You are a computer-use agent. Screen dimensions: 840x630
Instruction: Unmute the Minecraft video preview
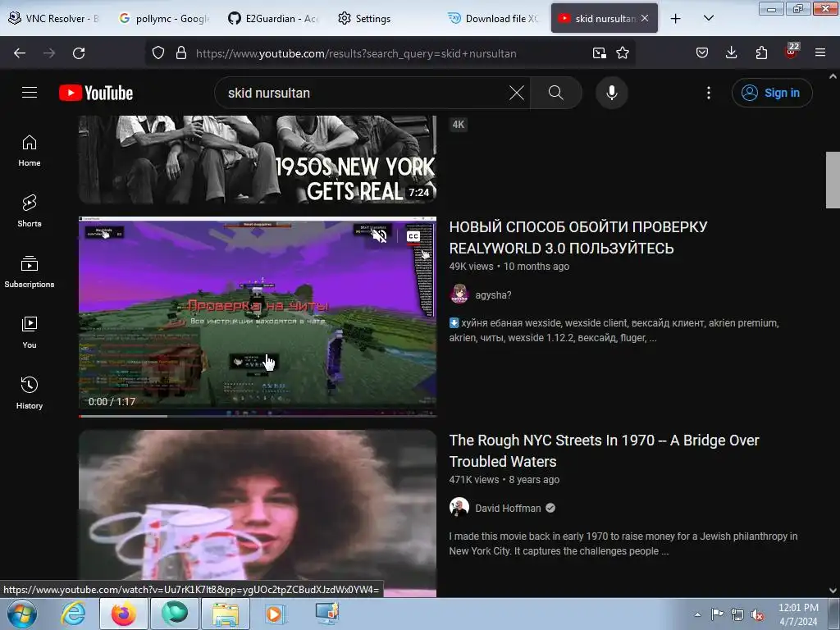[x=379, y=235]
